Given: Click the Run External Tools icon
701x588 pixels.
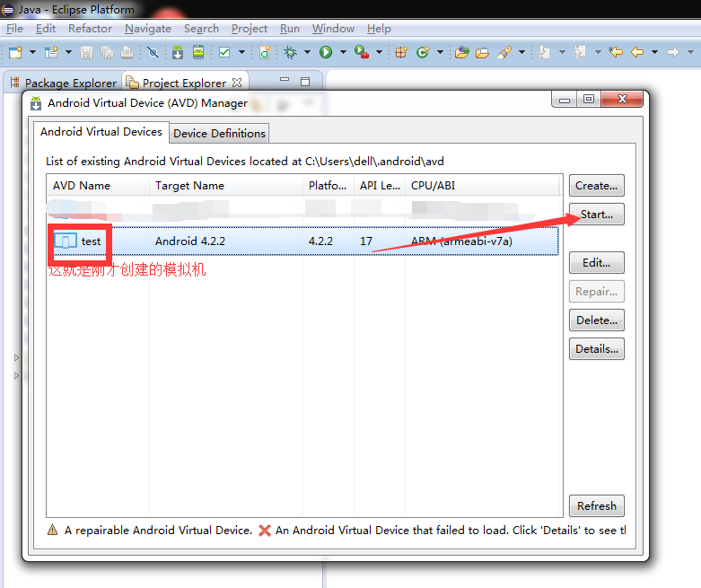Looking at the screenshot, I should (x=361, y=52).
